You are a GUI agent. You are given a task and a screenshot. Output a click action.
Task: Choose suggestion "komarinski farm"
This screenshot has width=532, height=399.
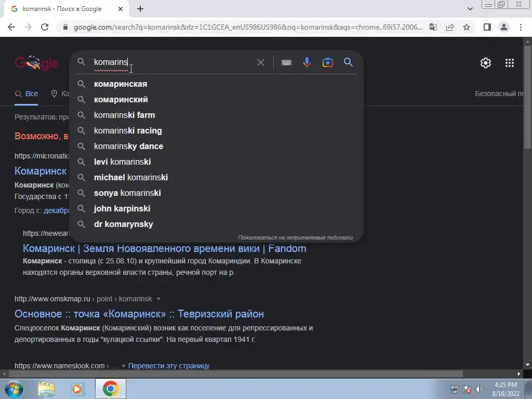[217, 115]
